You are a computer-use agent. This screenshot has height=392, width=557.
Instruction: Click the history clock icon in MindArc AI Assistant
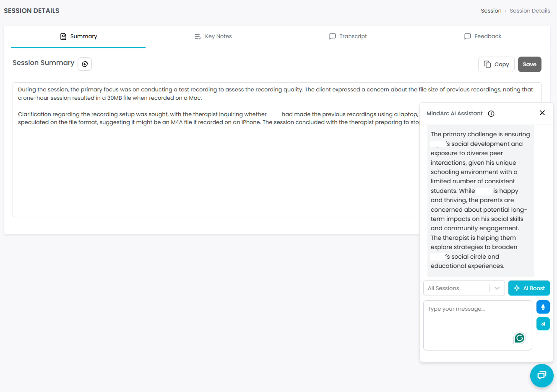tap(491, 114)
